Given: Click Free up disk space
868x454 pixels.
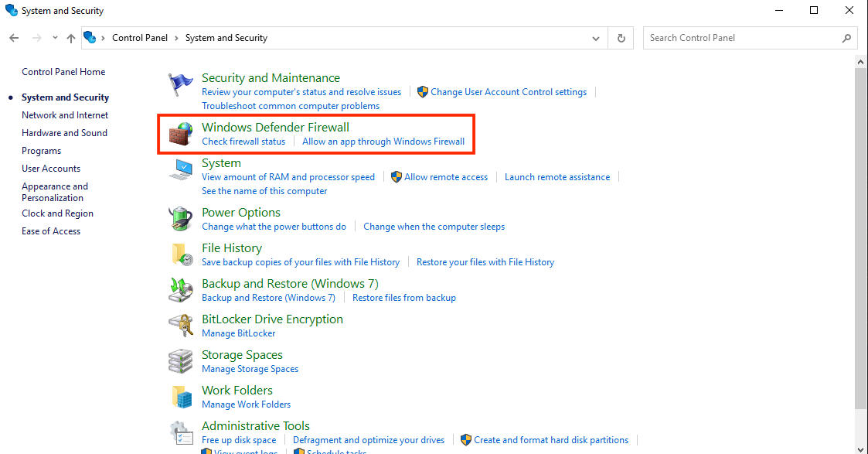Looking at the screenshot, I should pyautogui.click(x=239, y=440).
